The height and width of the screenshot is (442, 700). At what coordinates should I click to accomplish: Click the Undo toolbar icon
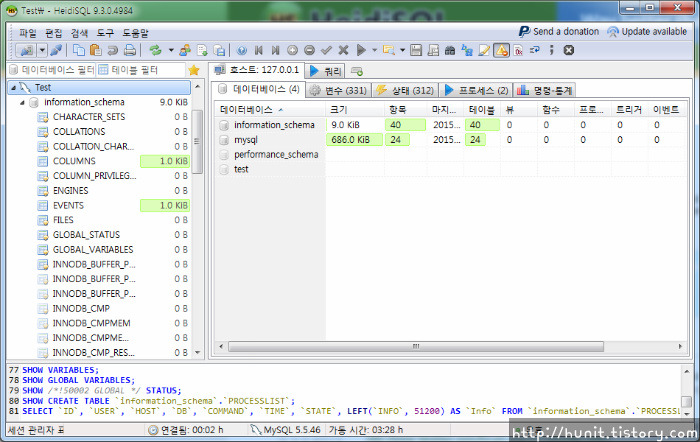click(112, 50)
